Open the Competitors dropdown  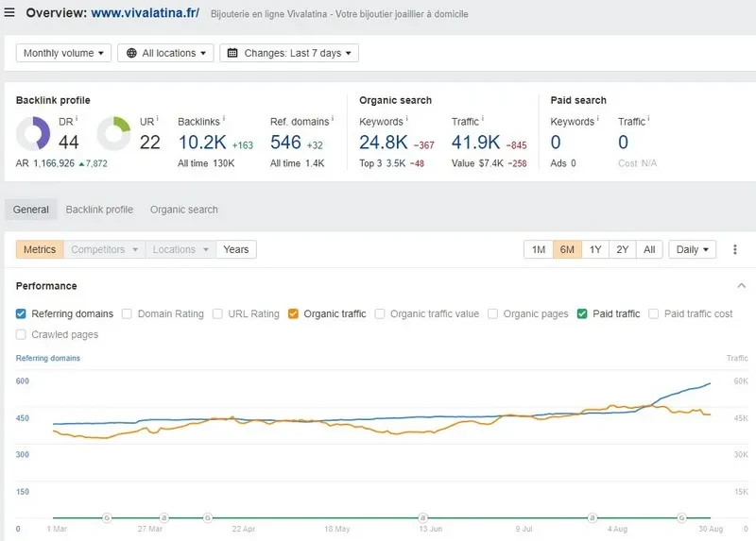(x=104, y=249)
